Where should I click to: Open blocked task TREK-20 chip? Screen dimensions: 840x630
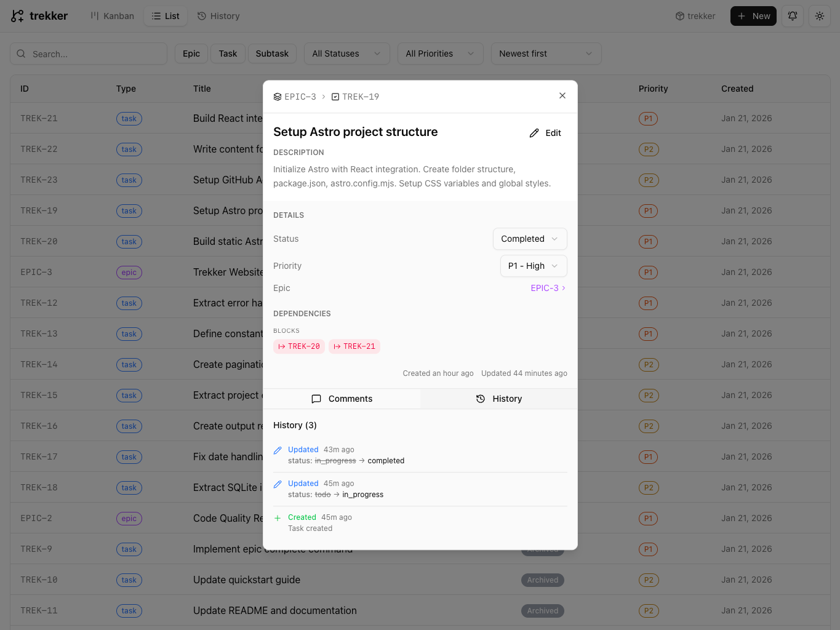point(299,346)
